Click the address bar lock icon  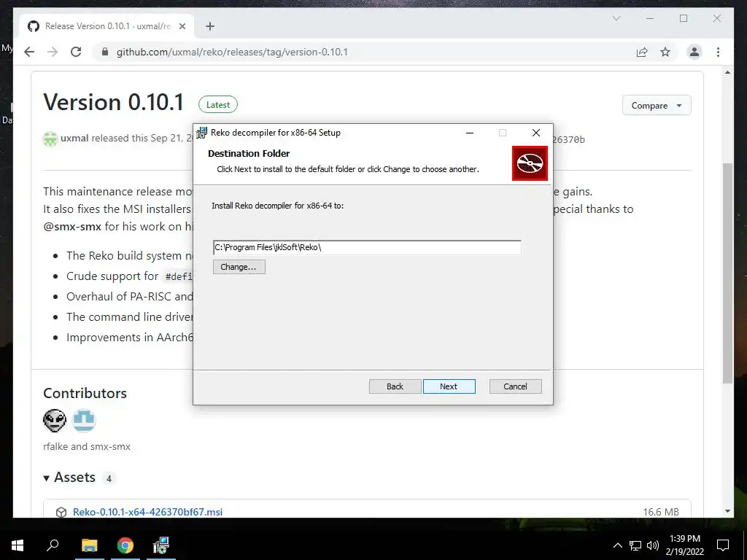[x=105, y=52]
